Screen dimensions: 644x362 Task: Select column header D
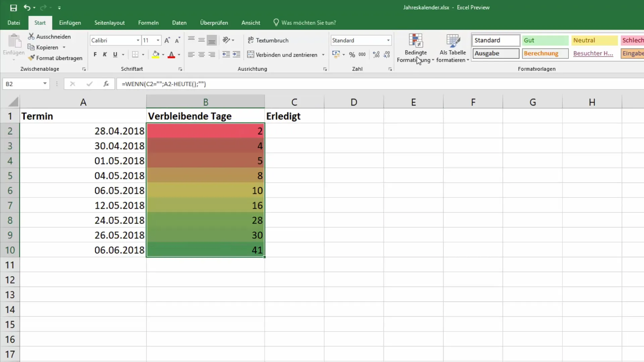(354, 102)
